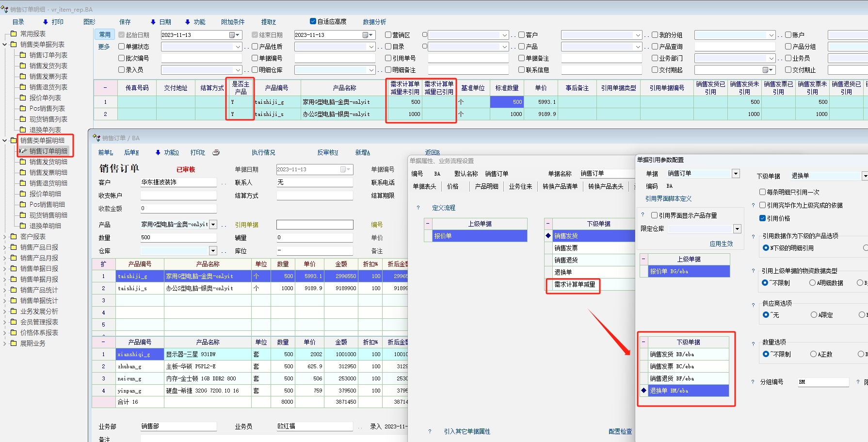Viewport: 868px width, 442px height.
Task: Click the help icon next to 分组编号
Action: coord(753,382)
